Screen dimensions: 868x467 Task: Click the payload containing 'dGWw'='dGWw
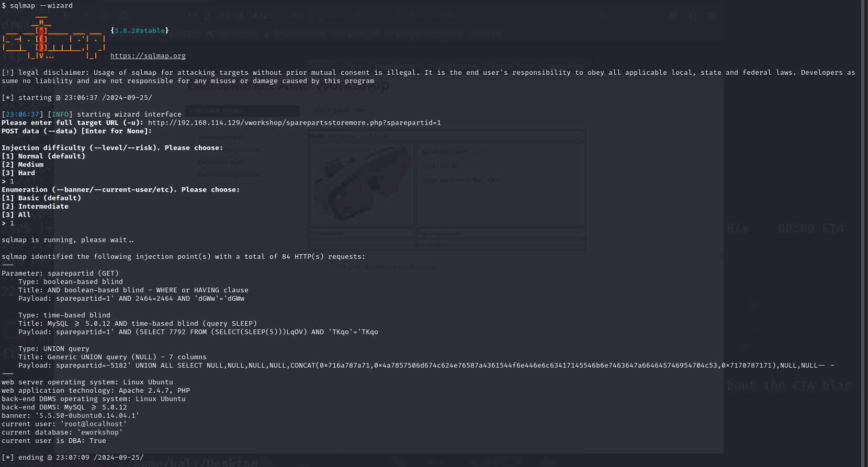coord(131,298)
